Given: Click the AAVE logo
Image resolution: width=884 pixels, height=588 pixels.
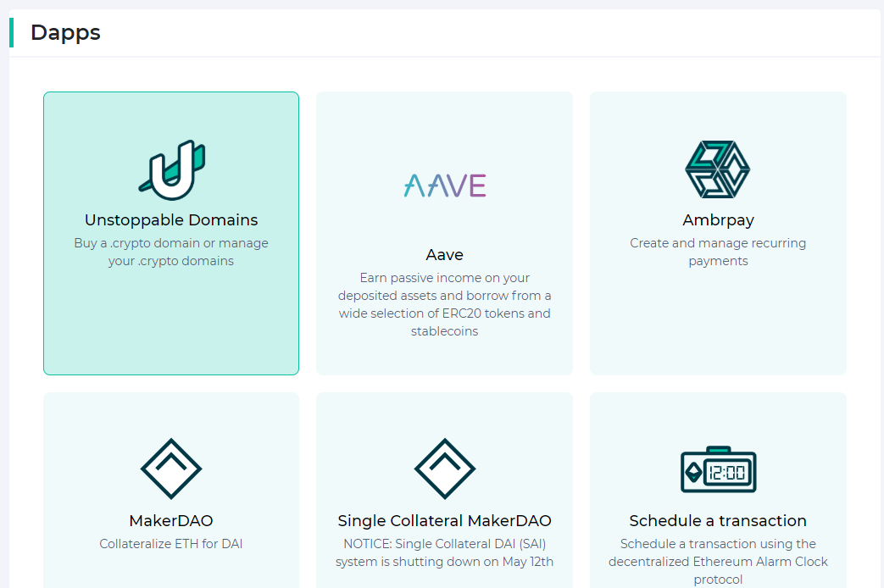Looking at the screenshot, I should (x=445, y=186).
